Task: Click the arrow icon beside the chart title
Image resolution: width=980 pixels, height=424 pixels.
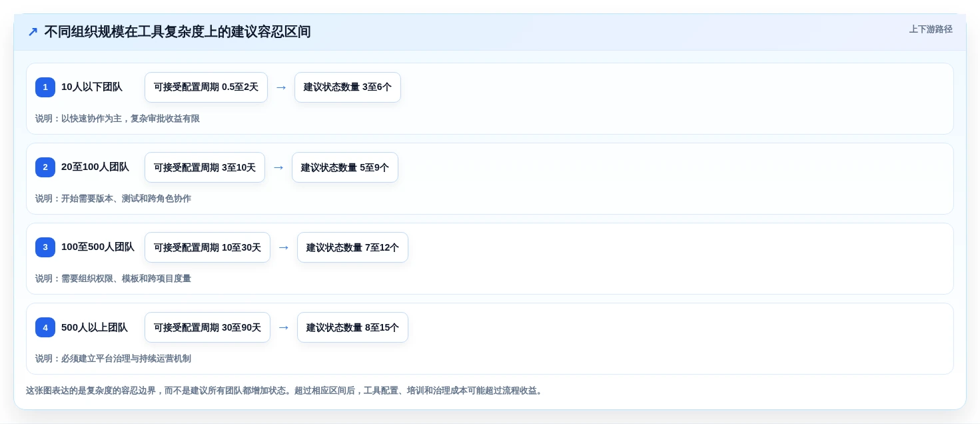Action: (33, 32)
